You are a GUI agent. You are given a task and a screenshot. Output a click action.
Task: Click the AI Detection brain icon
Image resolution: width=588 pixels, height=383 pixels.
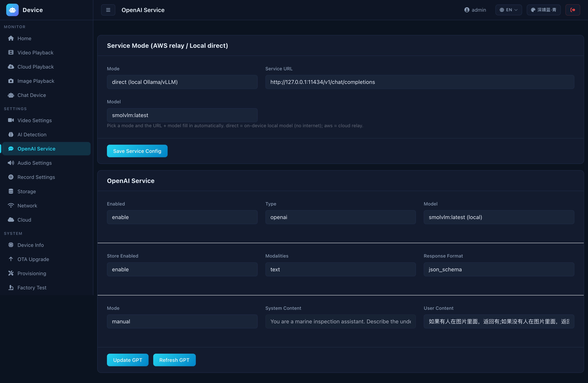[x=11, y=134]
